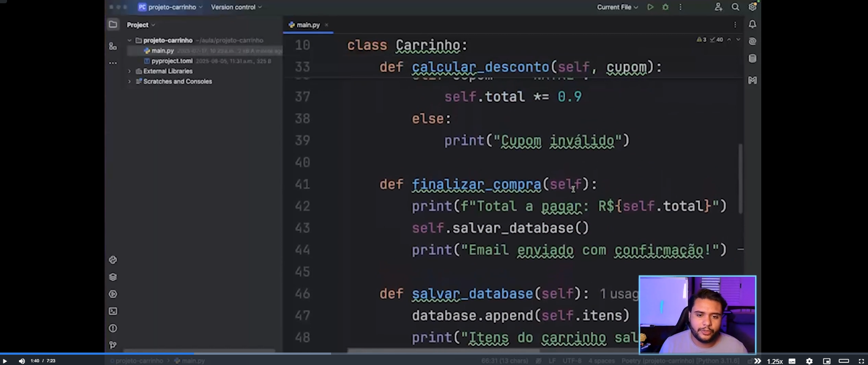Click the finalizar_compra method name
The height and width of the screenshot is (365, 868).
tap(476, 184)
